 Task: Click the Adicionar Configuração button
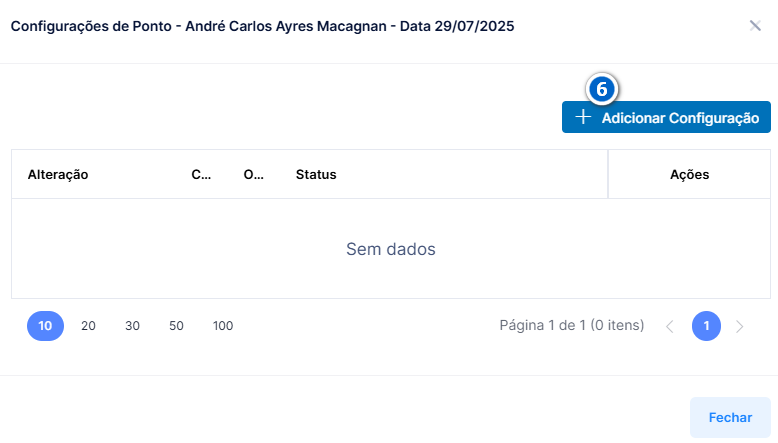point(666,117)
